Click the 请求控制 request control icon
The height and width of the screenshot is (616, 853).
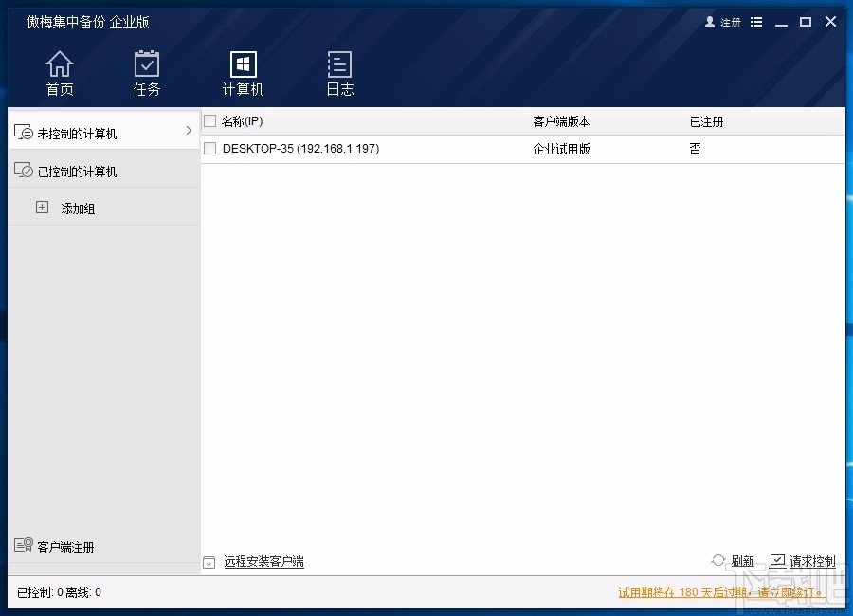pos(777,559)
